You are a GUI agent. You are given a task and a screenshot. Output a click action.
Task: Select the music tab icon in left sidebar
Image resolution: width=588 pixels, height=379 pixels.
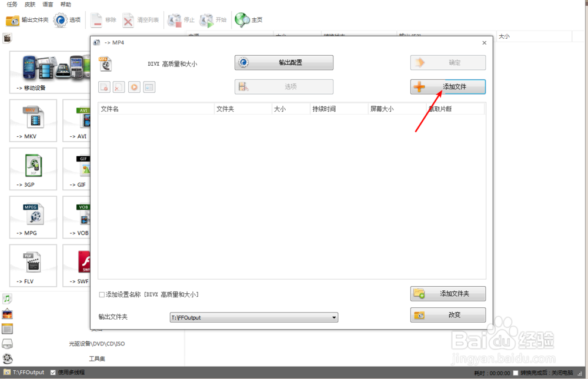tap(7, 298)
